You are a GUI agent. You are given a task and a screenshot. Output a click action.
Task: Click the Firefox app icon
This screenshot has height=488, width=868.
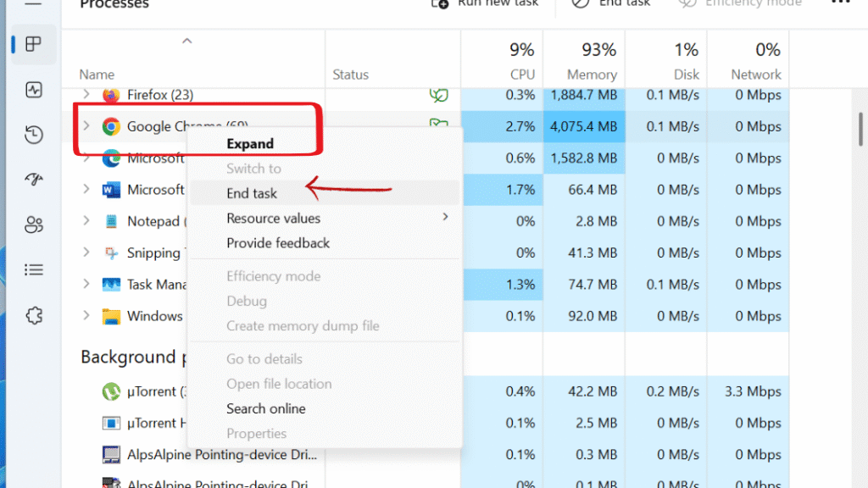click(111, 95)
